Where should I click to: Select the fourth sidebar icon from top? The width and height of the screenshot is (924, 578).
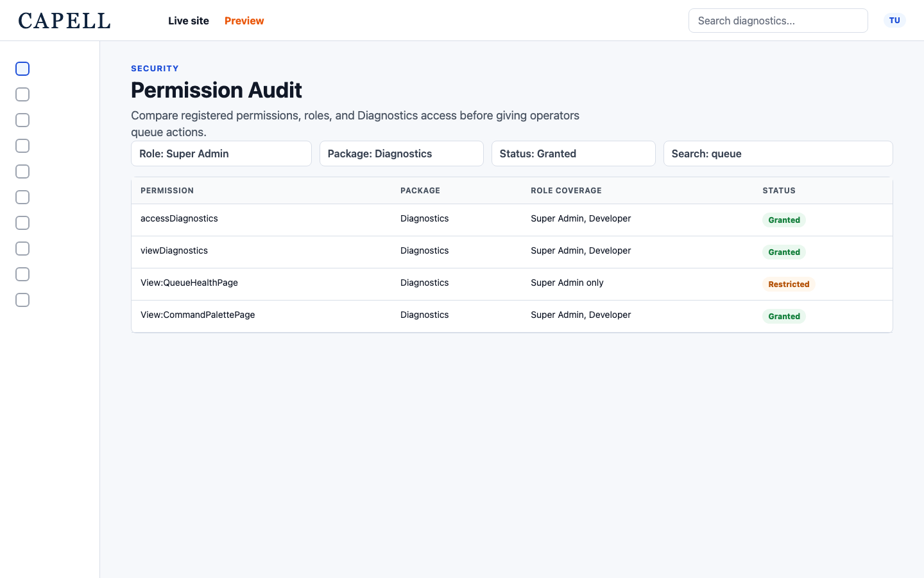click(22, 146)
